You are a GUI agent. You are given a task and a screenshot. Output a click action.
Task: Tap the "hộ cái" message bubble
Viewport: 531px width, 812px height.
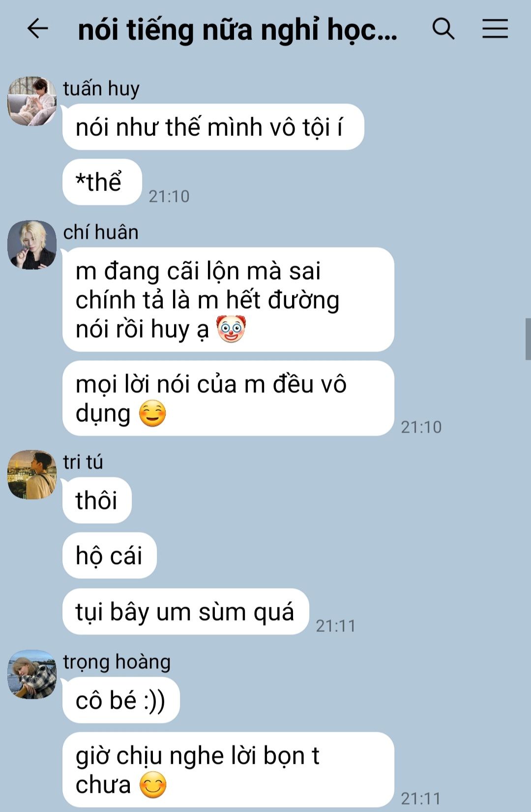(109, 555)
